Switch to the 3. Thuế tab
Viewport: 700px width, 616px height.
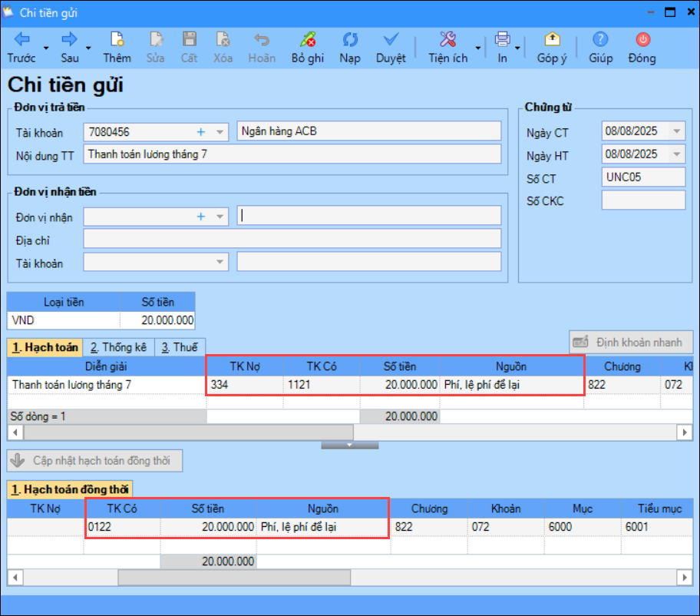[180, 347]
